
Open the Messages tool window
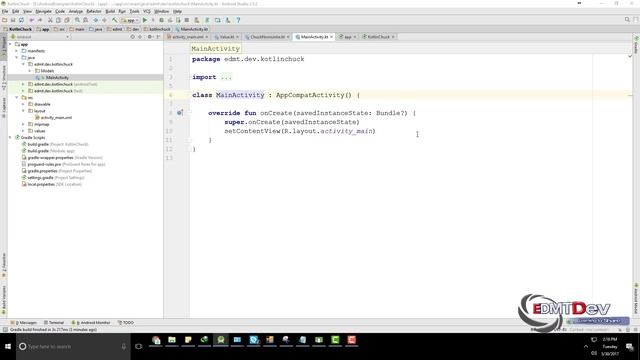[x=24, y=322]
